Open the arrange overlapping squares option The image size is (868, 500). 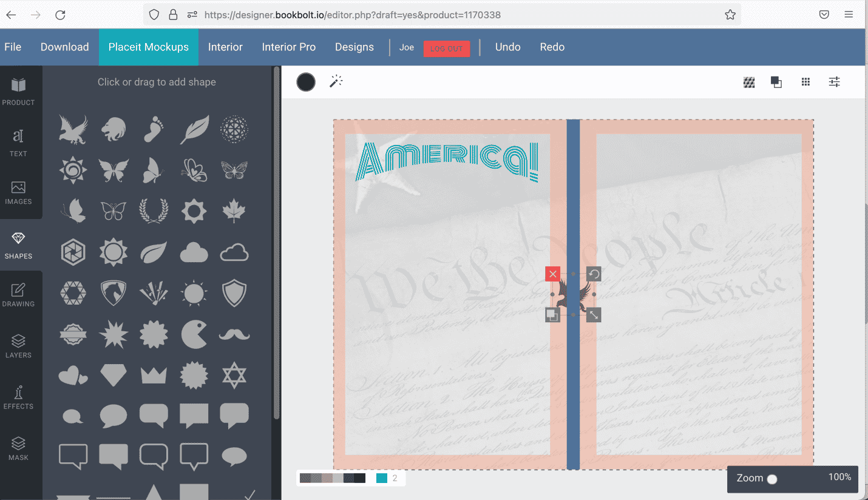click(x=776, y=82)
